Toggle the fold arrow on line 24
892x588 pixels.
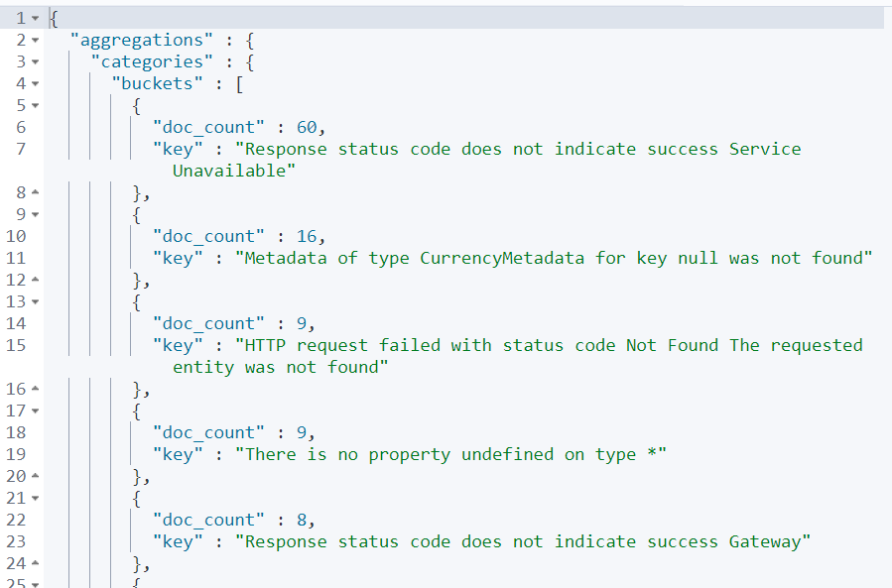tap(36, 563)
